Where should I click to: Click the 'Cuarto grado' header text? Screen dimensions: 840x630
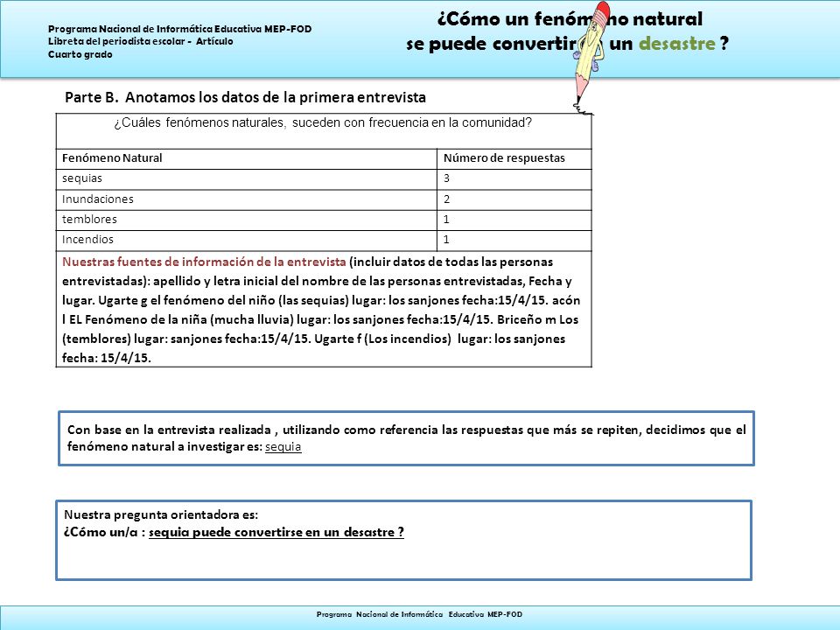coord(80,54)
